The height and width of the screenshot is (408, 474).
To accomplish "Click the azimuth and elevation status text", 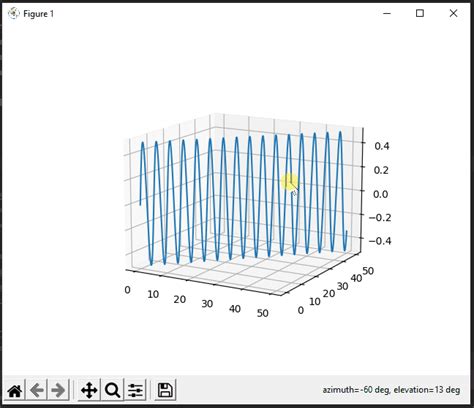I will [391, 390].
